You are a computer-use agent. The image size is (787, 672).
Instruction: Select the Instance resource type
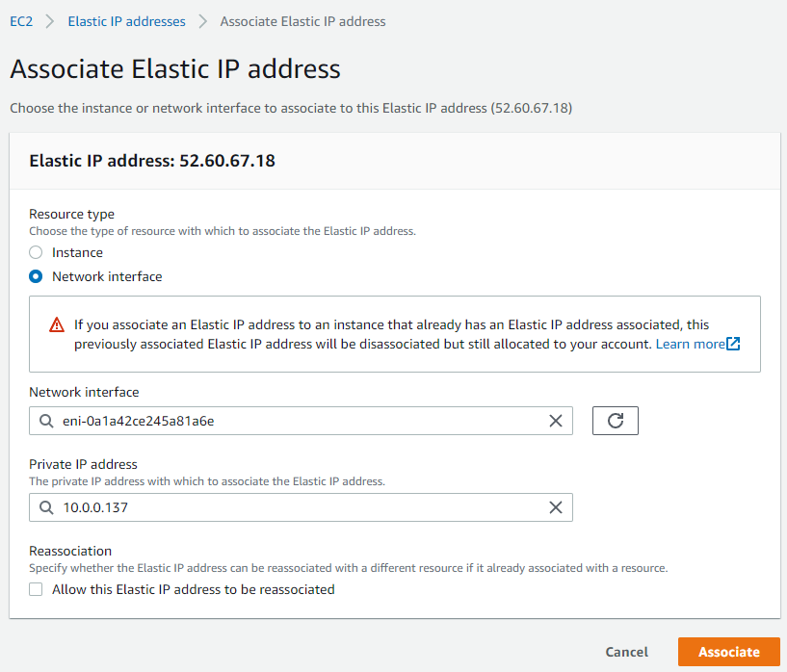[x=36, y=252]
